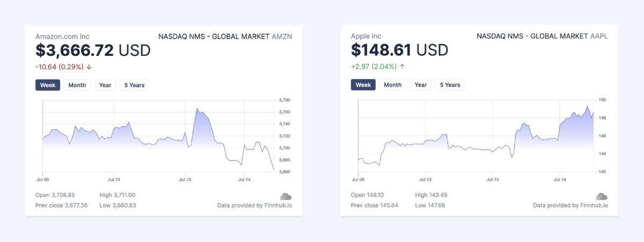
Task: Show Apple chart for one Year
Action: coord(420,85)
